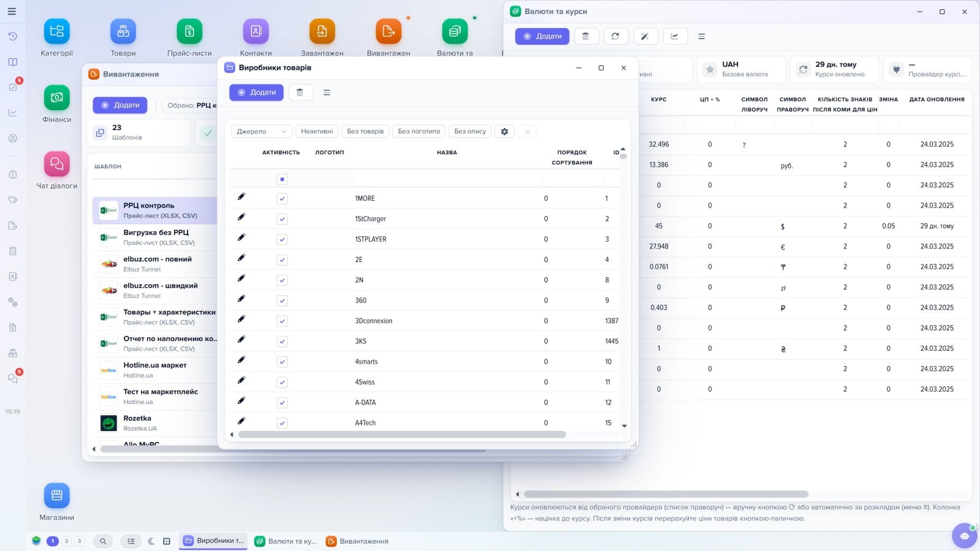Apply the Неактивні filter chip

tap(317, 131)
